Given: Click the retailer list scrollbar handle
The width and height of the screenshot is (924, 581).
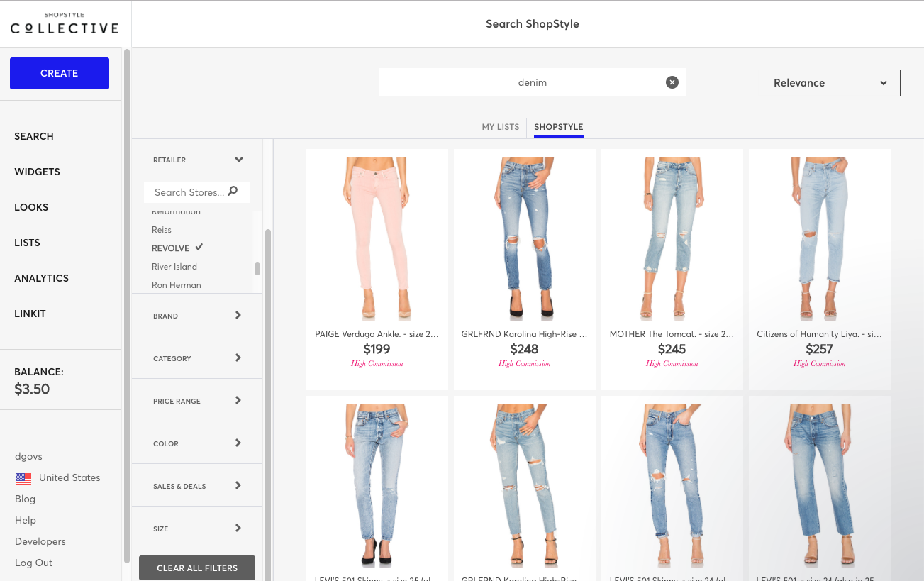Looking at the screenshot, I should [257, 269].
